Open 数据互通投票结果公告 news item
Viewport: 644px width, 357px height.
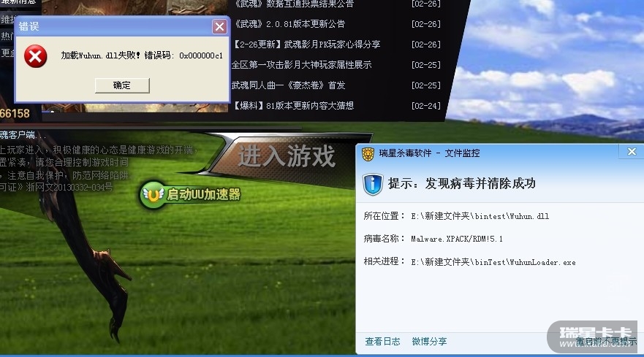pyautogui.click(x=293, y=4)
